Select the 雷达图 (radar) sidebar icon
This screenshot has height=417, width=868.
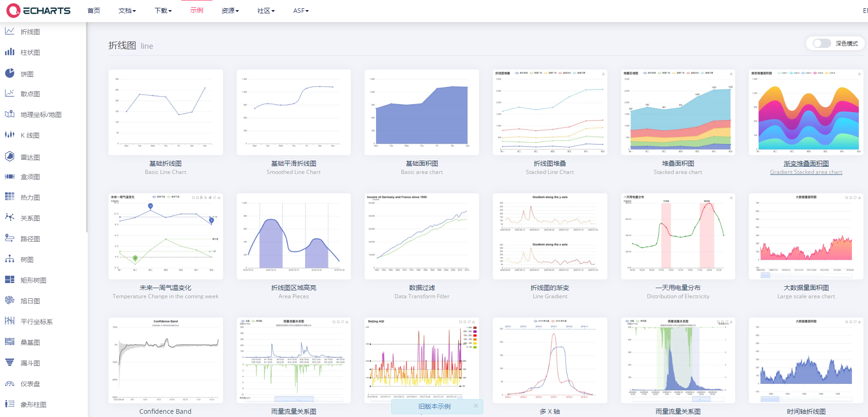click(10, 156)
